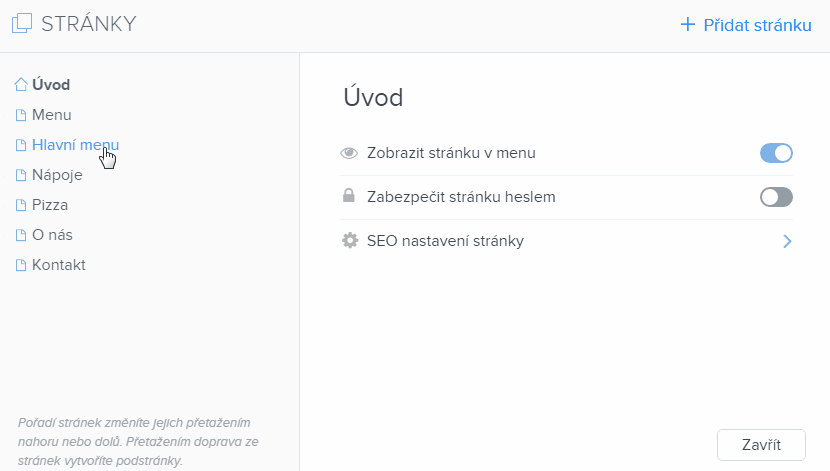The image size is (830, 471).
Task: Click the page icon beside O nás
Action: point(21,235)
